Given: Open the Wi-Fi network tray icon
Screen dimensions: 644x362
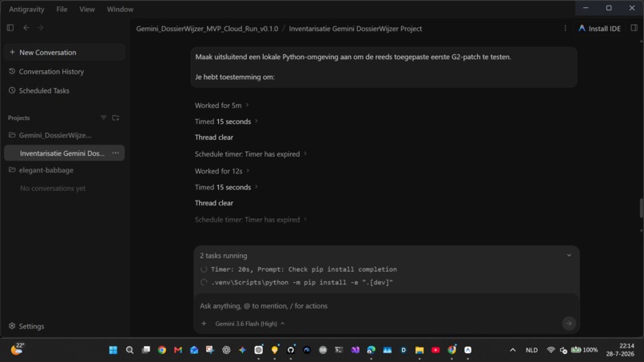Looking at the screenshot, I should point(551,350).
